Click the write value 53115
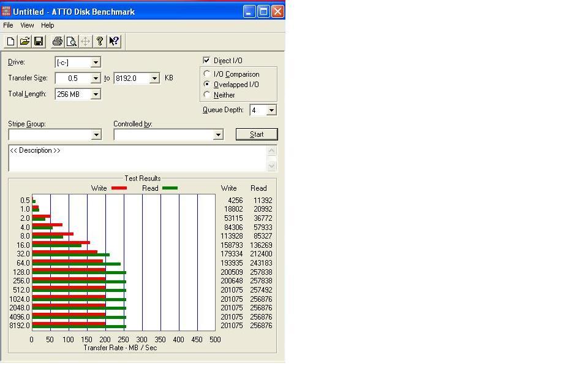Screen dimensions: 588x368 click(233, 218)
